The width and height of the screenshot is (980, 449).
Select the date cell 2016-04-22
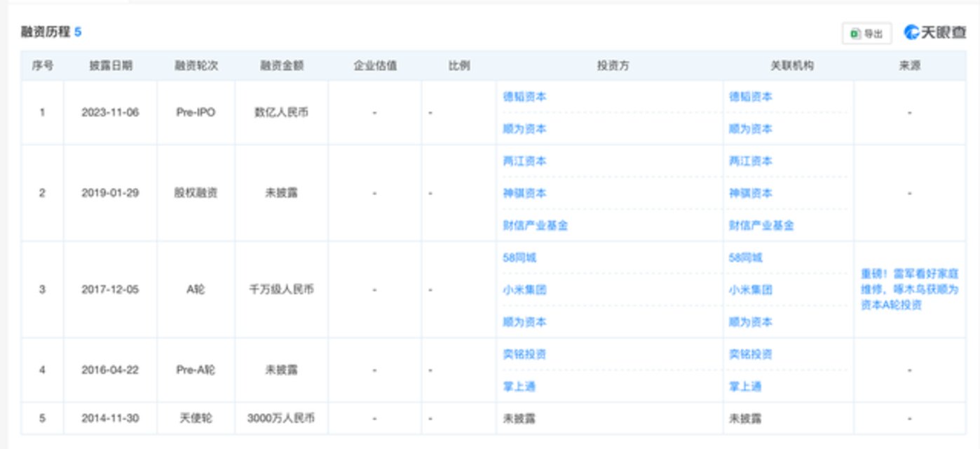110,370
